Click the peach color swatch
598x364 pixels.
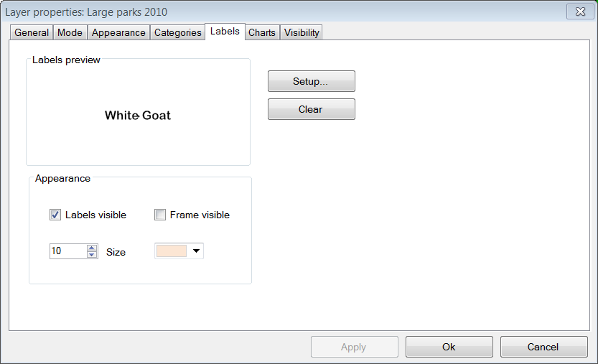172,251
